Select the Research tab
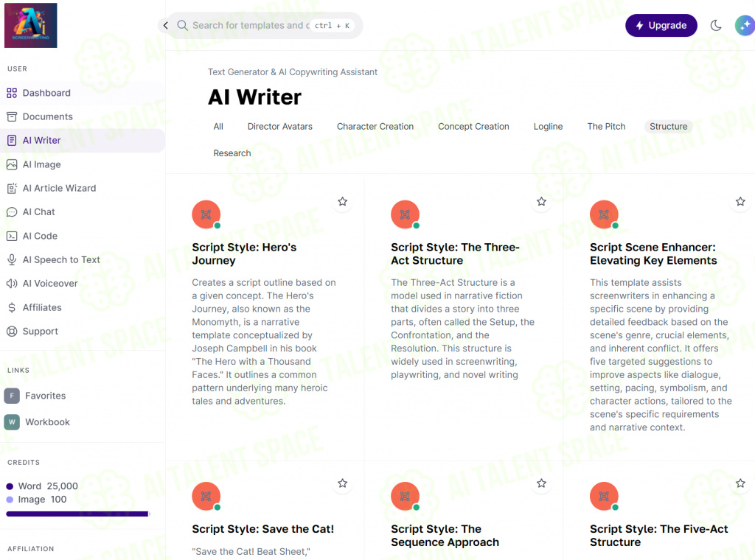This screenshot has width=755, height=560. [232, 153]
